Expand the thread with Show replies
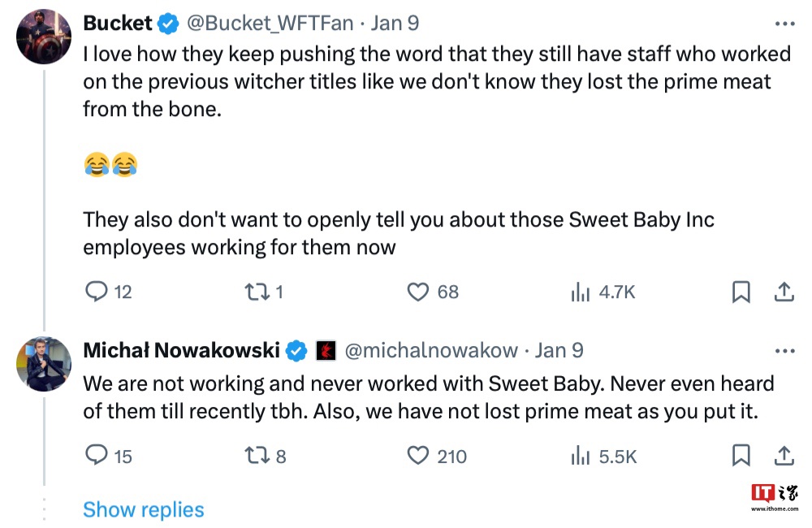 pyautogui.click(x=143, y=509)
